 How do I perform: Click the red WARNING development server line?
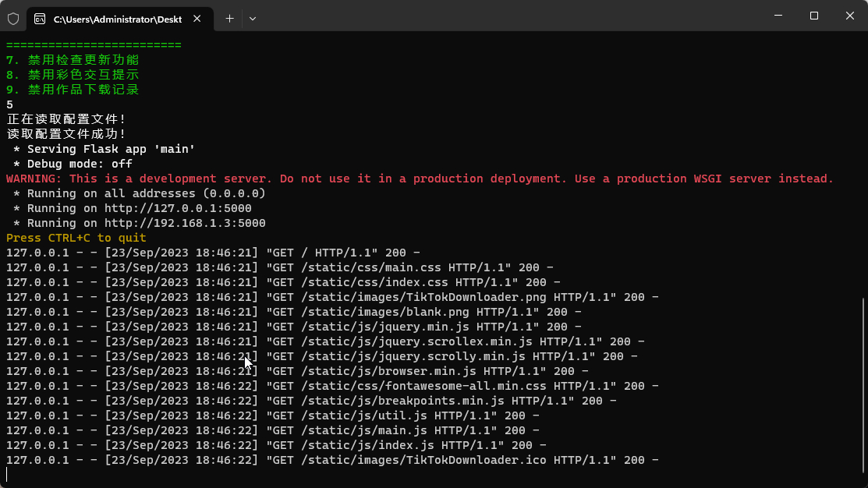click(x=420, y=179)
